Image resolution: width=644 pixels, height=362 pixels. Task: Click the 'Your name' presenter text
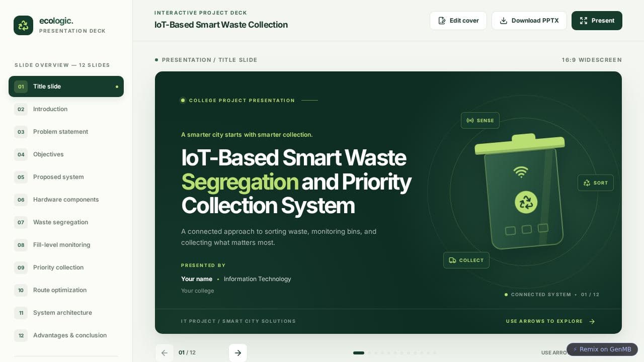(197, 279)
